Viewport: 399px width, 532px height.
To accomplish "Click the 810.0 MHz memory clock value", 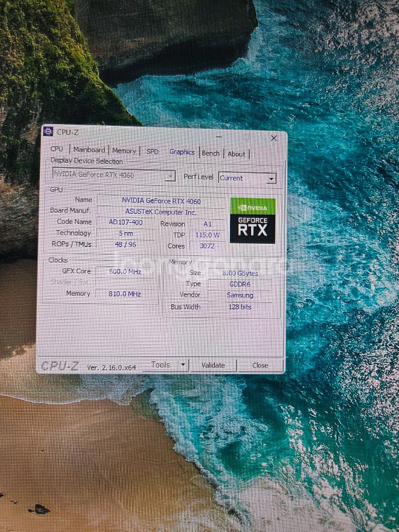I will click(125, 294).
